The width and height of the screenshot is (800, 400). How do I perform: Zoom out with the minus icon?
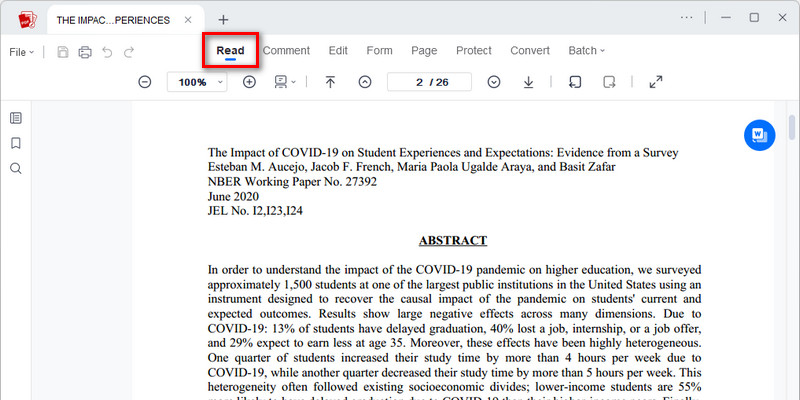(x=145, y=82)
